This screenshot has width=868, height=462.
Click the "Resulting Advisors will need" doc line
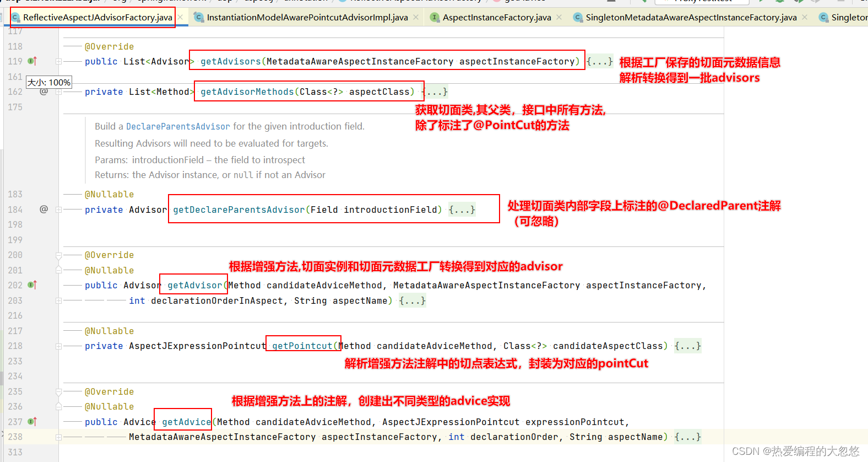point(211,143)
